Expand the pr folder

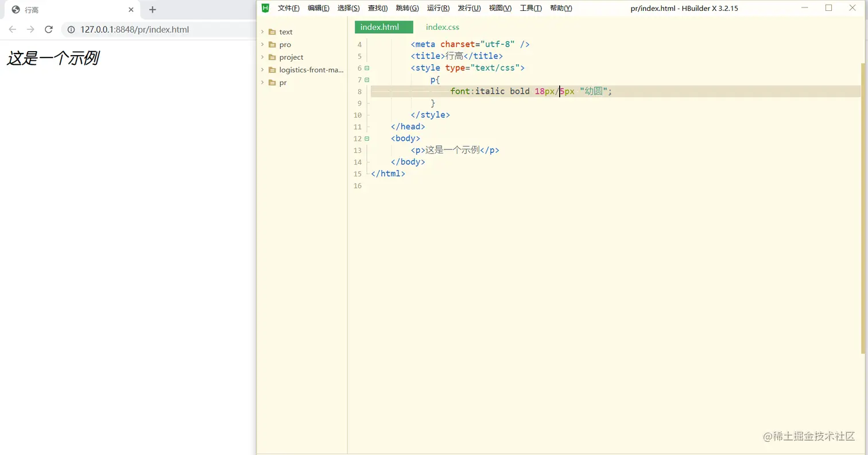(x=262, y=82)
